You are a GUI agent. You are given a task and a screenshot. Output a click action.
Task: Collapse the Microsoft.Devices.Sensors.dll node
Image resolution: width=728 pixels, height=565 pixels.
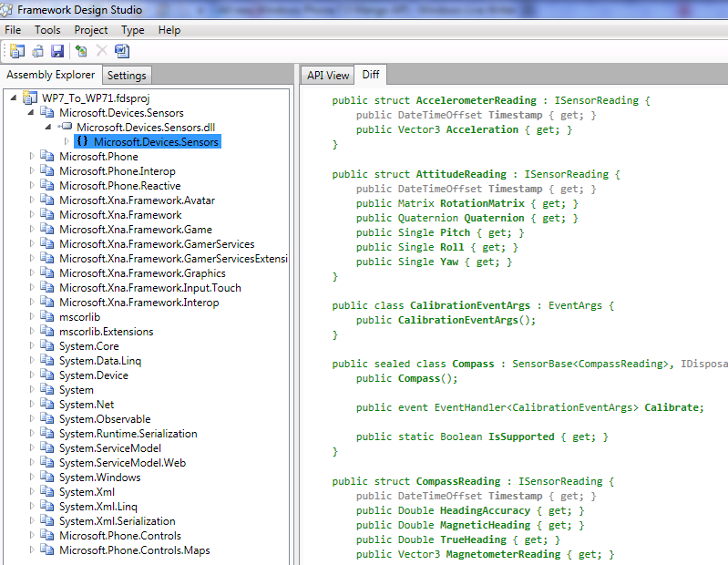coord(48,127)
